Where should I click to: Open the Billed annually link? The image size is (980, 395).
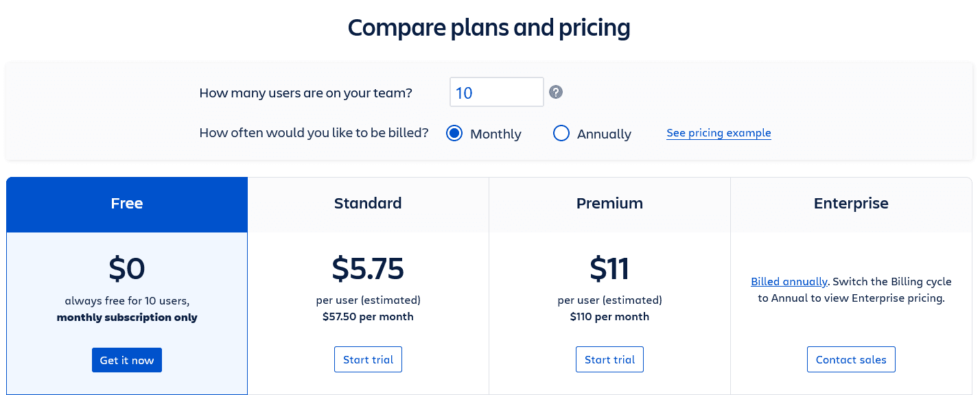point(789,282)
